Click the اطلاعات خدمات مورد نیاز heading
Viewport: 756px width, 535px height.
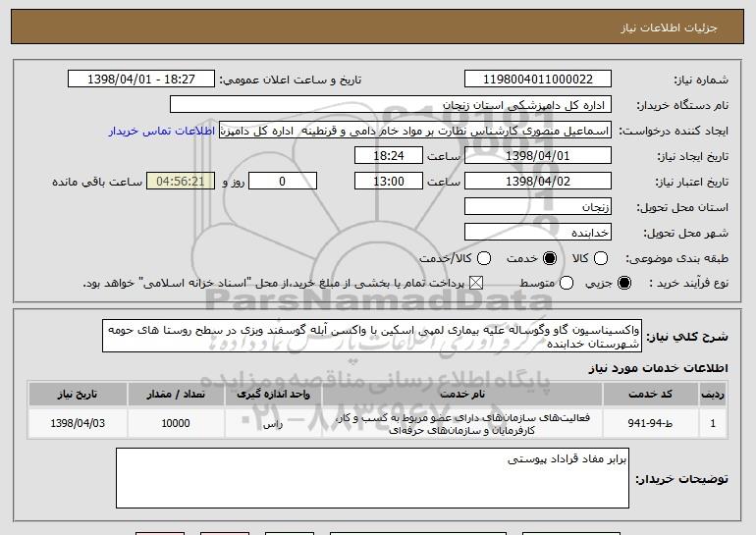(x=658, y=368)
